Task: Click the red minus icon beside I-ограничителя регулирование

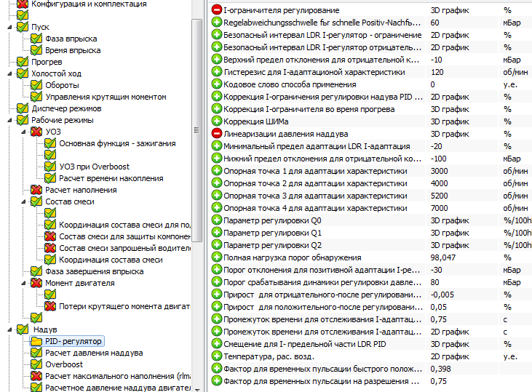Action: tap(217, 10)
